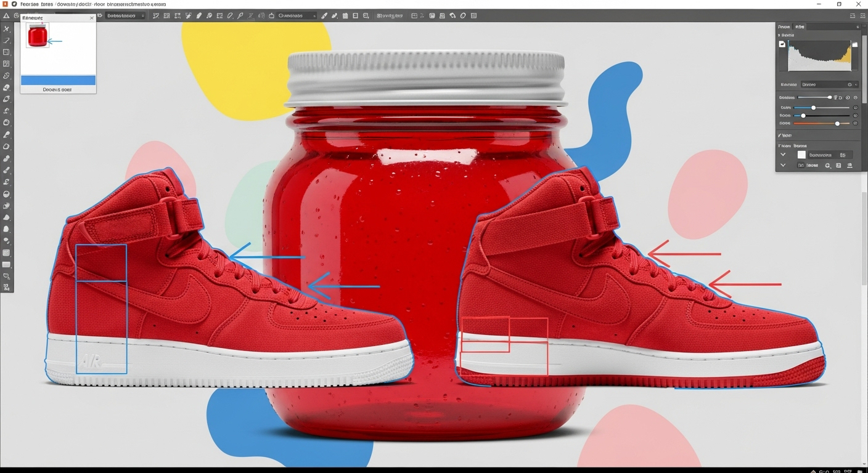The height and width of the screenshot is (473, 868).
Task: Toggle highlight clipping box at histogram's top-right corner
Action: [x=854, y=44]
